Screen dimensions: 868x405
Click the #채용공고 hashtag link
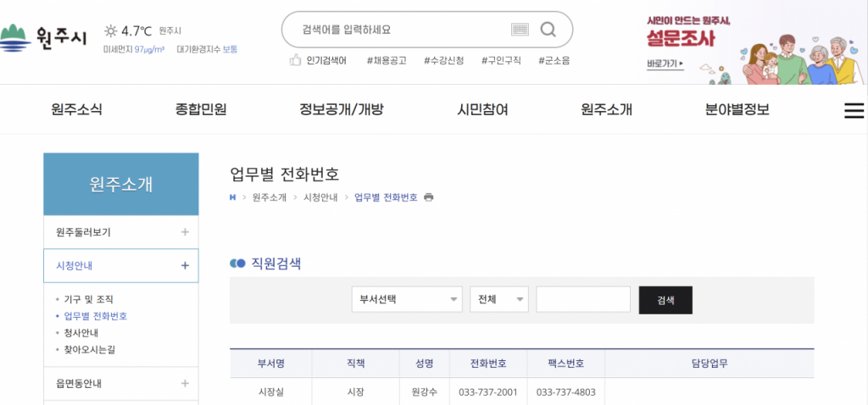coord(387,60)
